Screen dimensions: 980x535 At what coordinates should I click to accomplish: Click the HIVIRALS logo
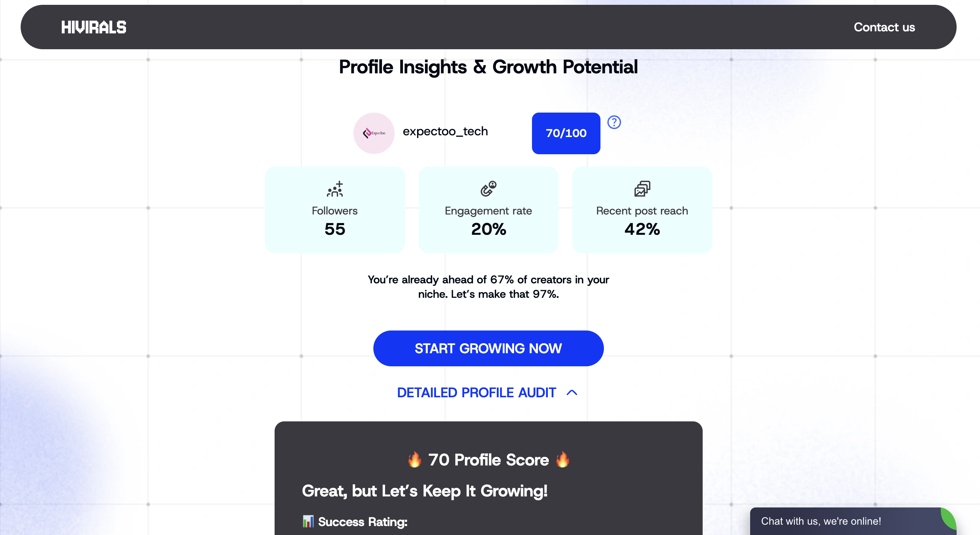point(94,28)
